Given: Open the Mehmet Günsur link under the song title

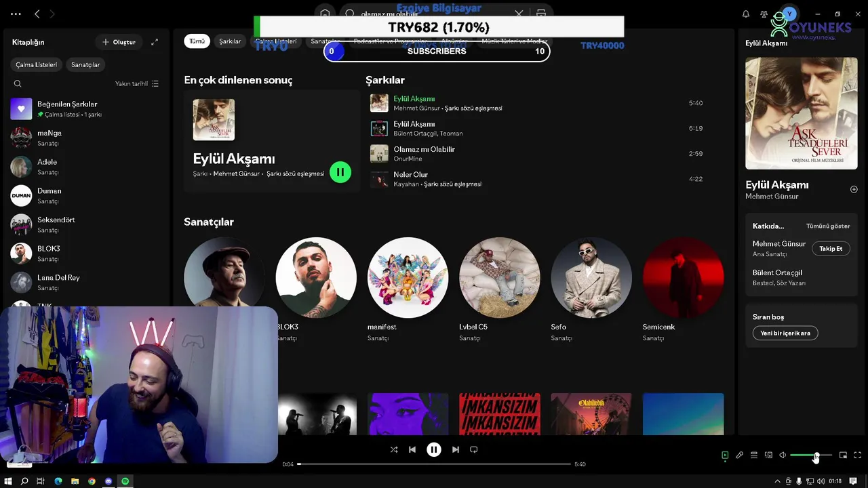Looking at the screenshot, I should point(772,197).
